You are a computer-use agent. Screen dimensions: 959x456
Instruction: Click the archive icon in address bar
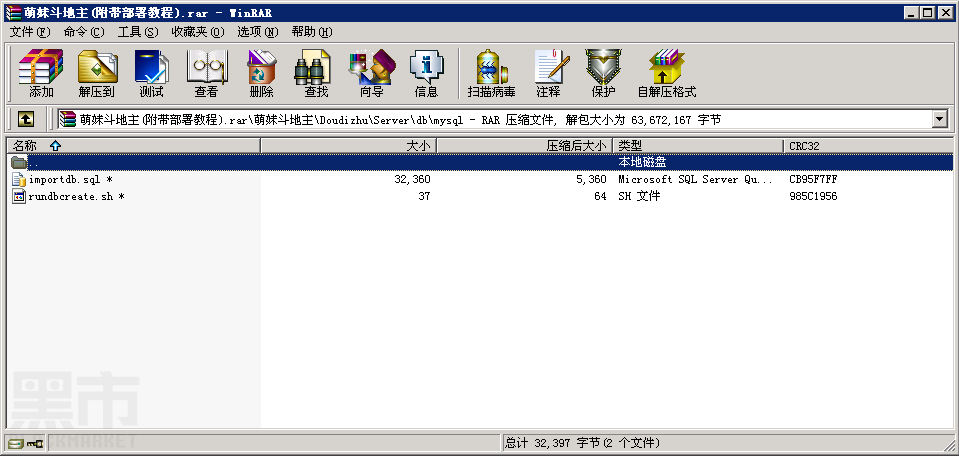pos(67,119)
